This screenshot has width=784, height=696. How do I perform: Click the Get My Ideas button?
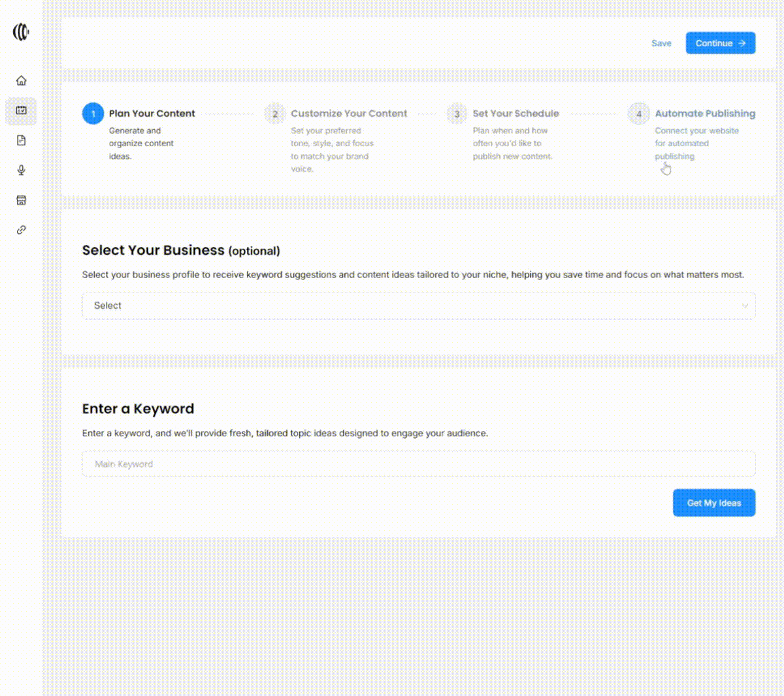[x=713, y=503]
